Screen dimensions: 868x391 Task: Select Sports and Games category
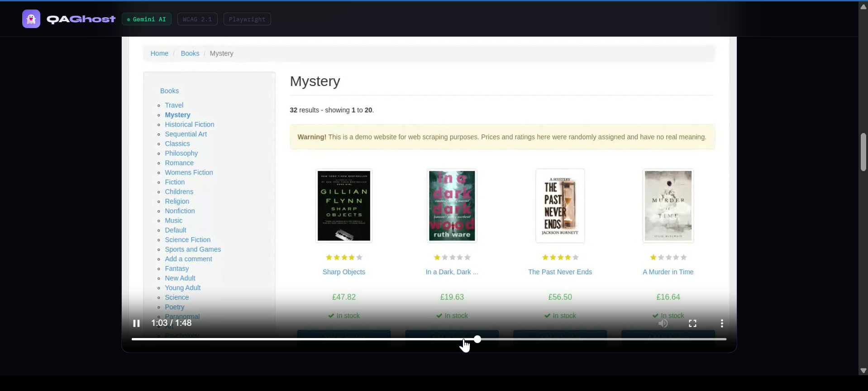(193, 249)
